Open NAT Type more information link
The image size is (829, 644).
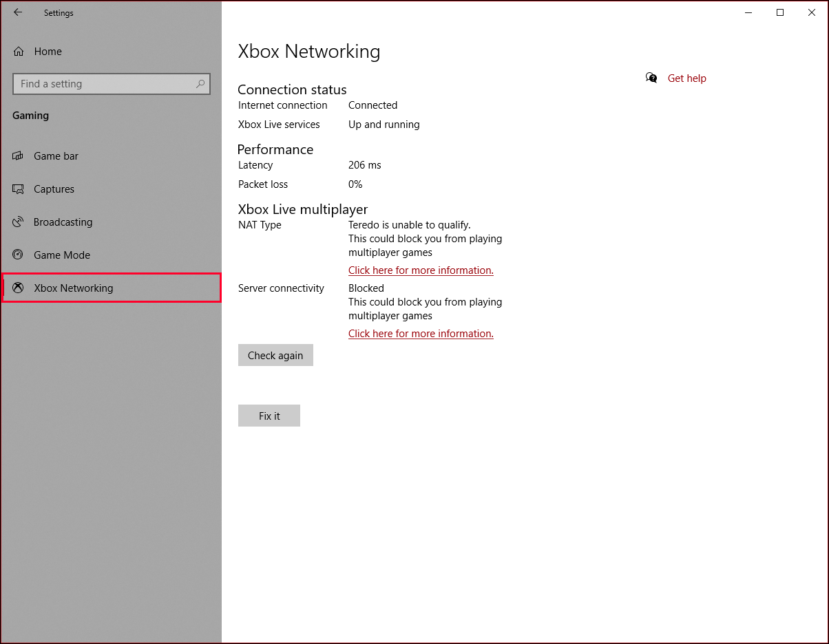click(x=421, y=270)
